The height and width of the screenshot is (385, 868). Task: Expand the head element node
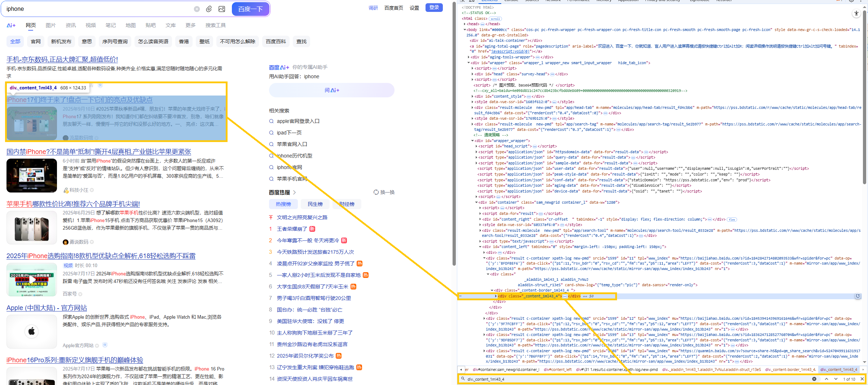click(464, 24)
